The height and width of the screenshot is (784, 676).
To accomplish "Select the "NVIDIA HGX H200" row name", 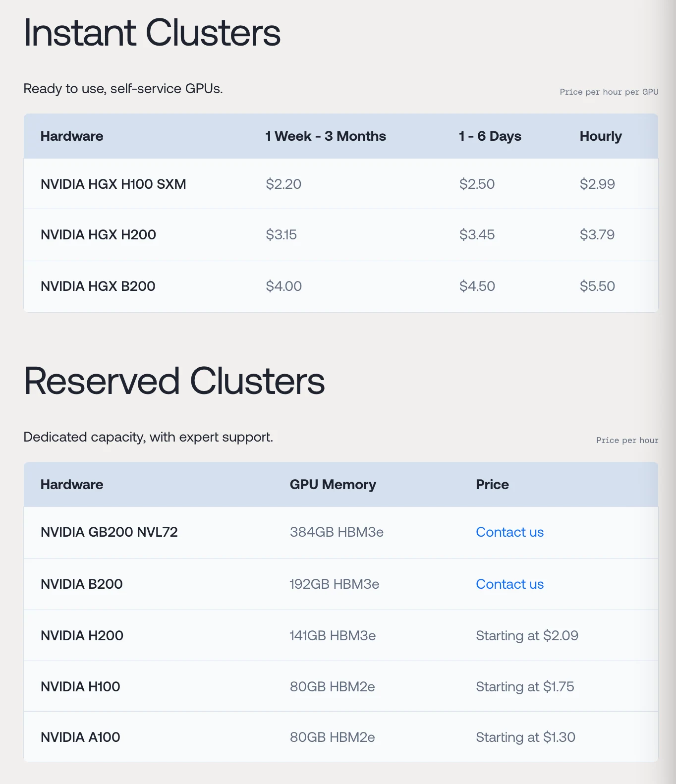I will 98,234.
